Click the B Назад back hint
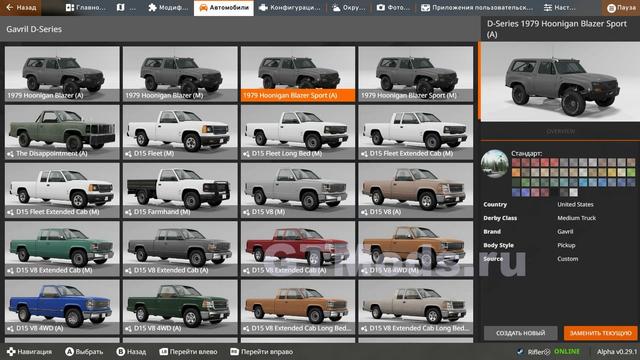The height and width of the screenshot is (360, 640). pos(131,351)
